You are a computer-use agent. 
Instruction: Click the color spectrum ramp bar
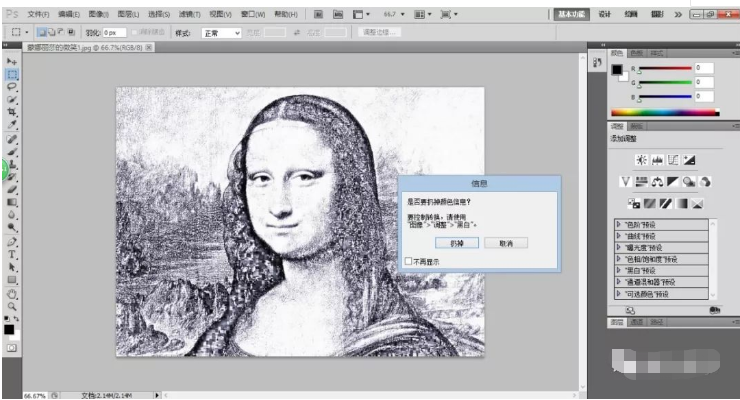click(x=665, y=112)
